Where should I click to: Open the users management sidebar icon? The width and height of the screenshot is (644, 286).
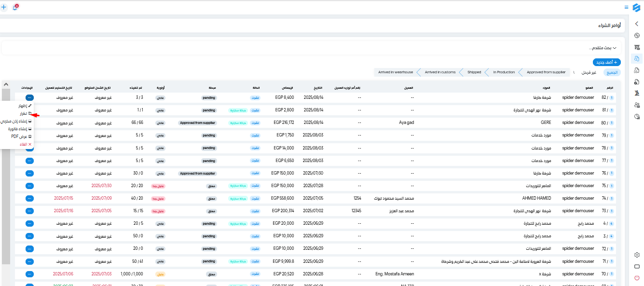click(637, 105)
